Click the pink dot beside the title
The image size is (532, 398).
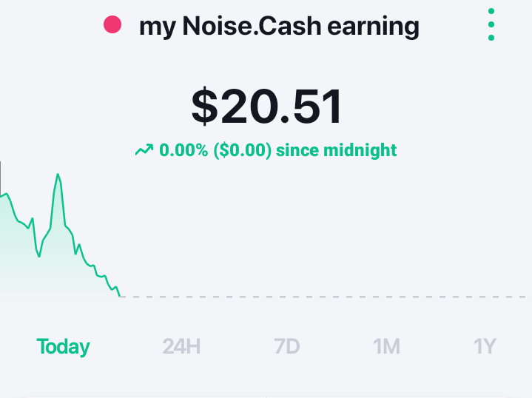112,24
